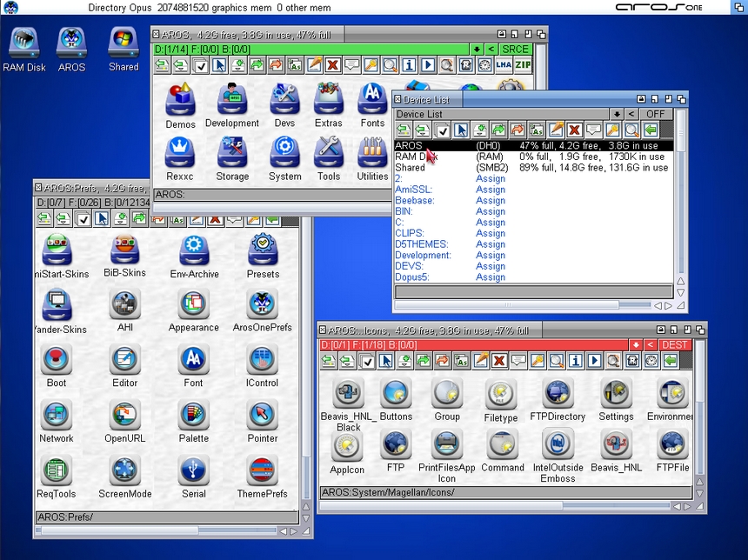Image resolution: width=748 pixels, height=560 pixels.
Task: Click the DEST destination button
Action: point(674,345)
